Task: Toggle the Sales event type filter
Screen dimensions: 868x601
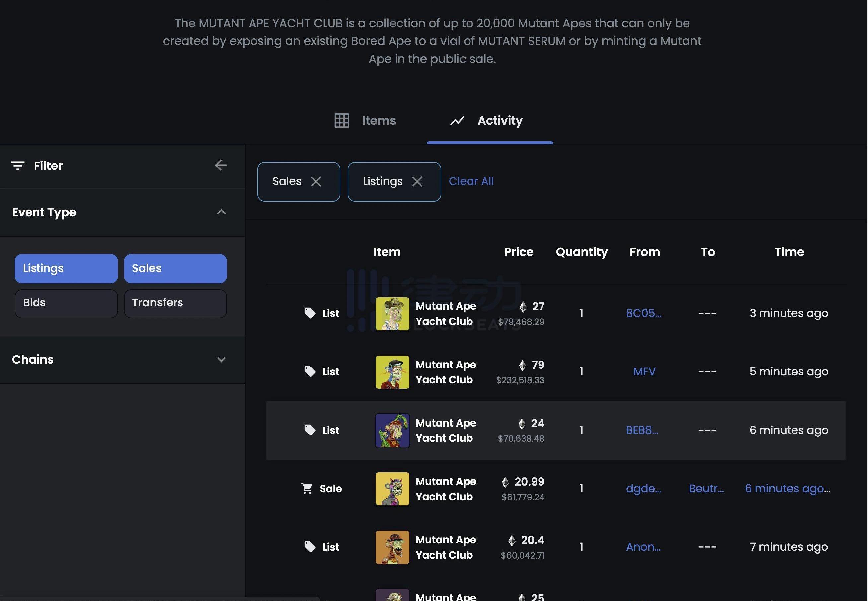Action: (175, 268)
